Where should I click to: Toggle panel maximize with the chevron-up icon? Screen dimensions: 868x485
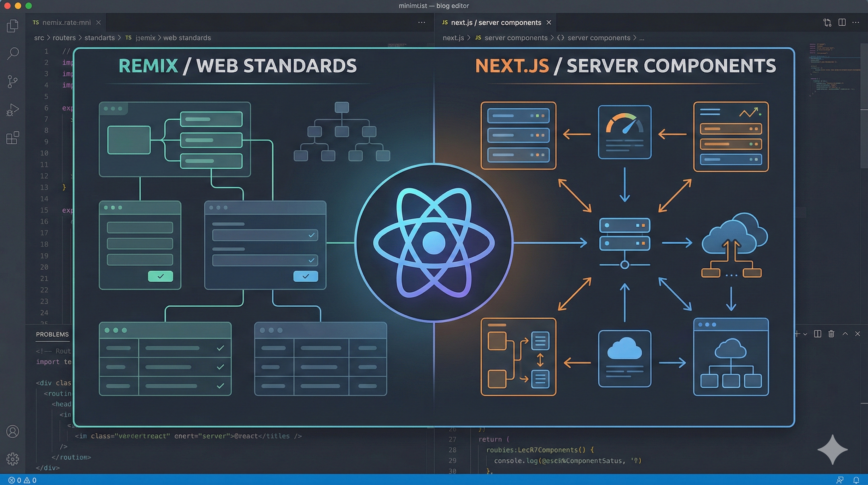tap(845, 334)
